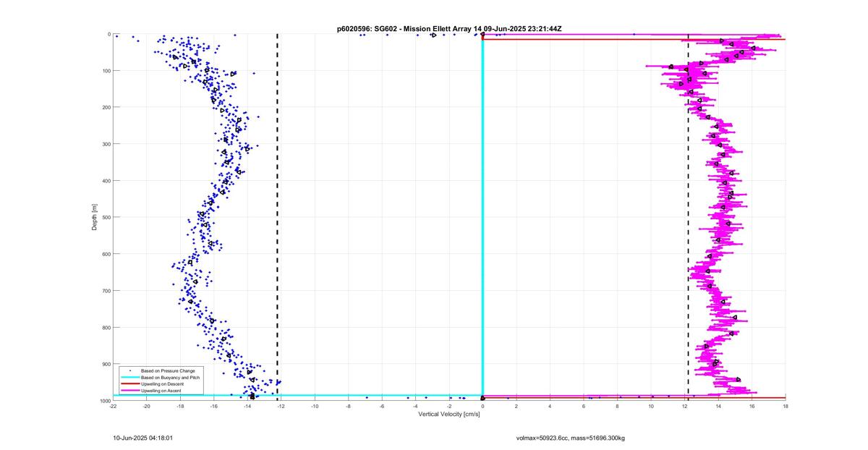Click velocity axis tick label '0' below the plot

[x=483, y=407]
